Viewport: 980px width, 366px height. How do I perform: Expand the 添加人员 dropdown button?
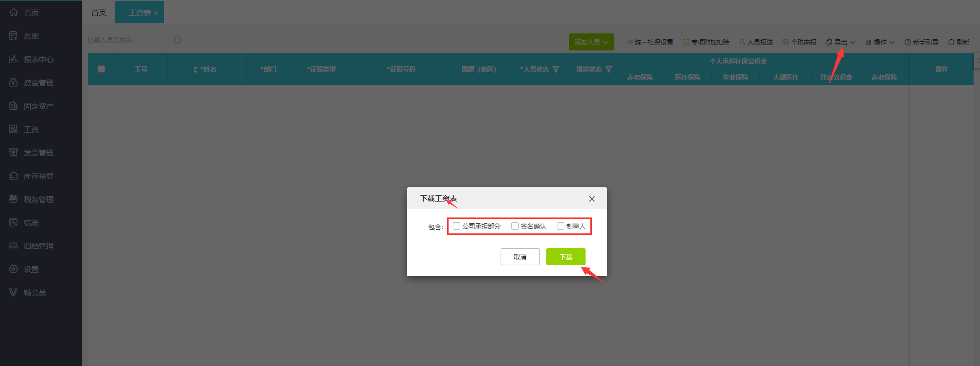591,42
